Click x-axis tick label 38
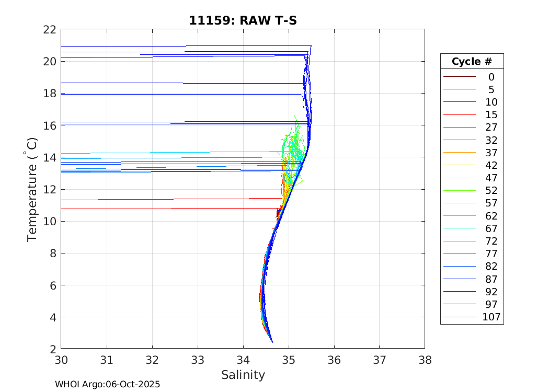The height and width of the screenshot is (392, 549). [425, 360]
